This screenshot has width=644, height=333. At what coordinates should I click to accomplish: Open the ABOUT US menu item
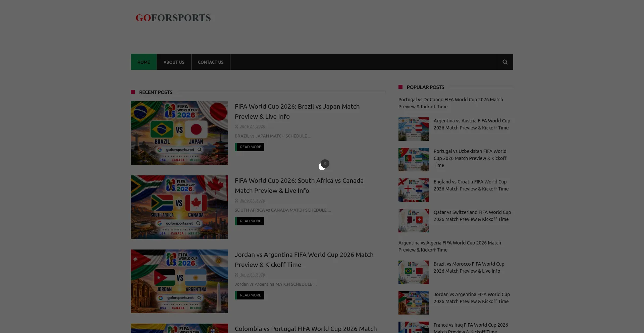coord(174,62)
